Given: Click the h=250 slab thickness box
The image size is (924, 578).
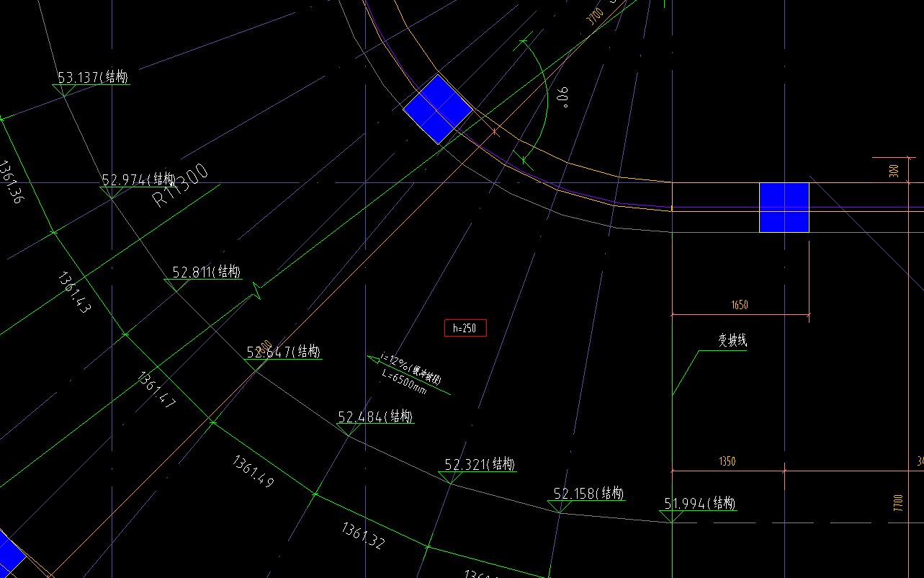Looking at the screenshot, I should point(465,329).
